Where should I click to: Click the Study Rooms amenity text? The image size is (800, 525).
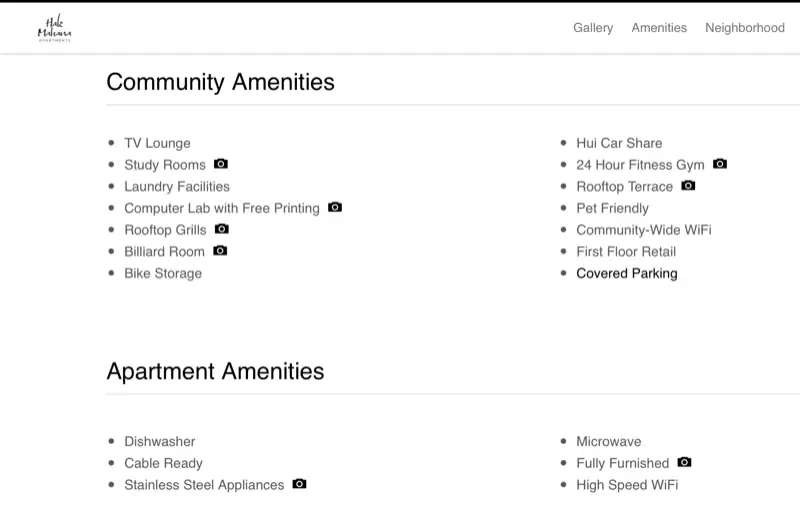[x=165, y=165]
